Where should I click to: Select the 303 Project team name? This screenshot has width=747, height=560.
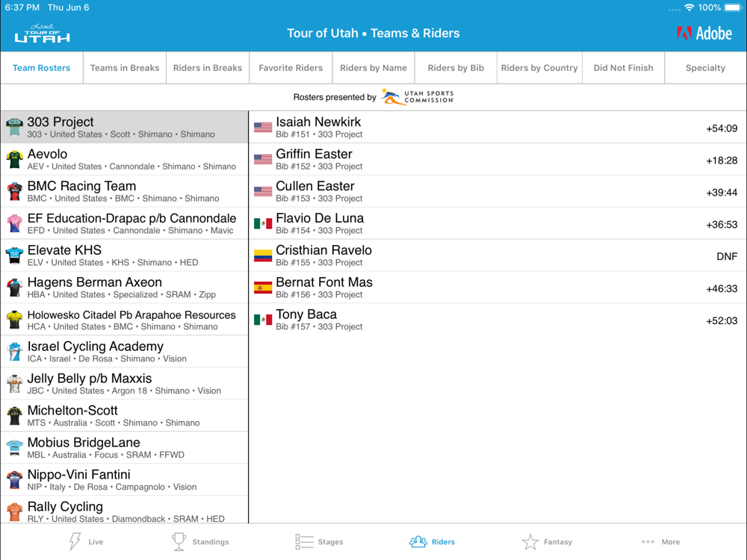(x=61, y=122)
